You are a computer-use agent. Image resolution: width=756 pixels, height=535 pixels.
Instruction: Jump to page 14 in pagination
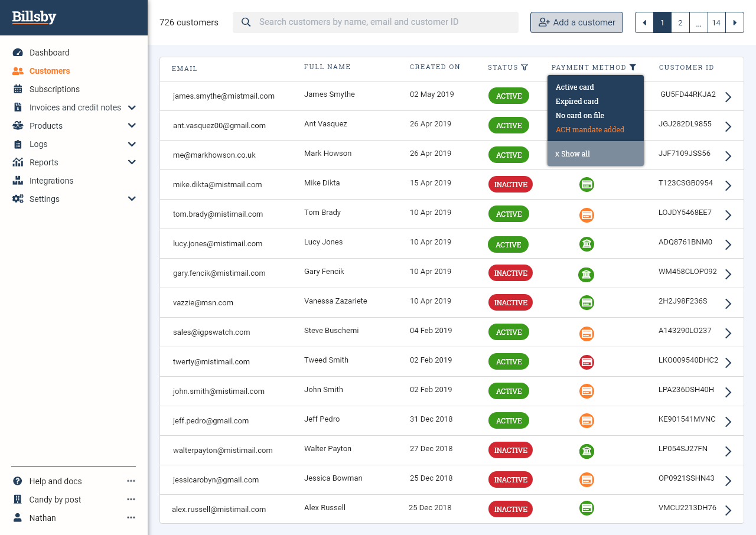(x=716, y=22)
